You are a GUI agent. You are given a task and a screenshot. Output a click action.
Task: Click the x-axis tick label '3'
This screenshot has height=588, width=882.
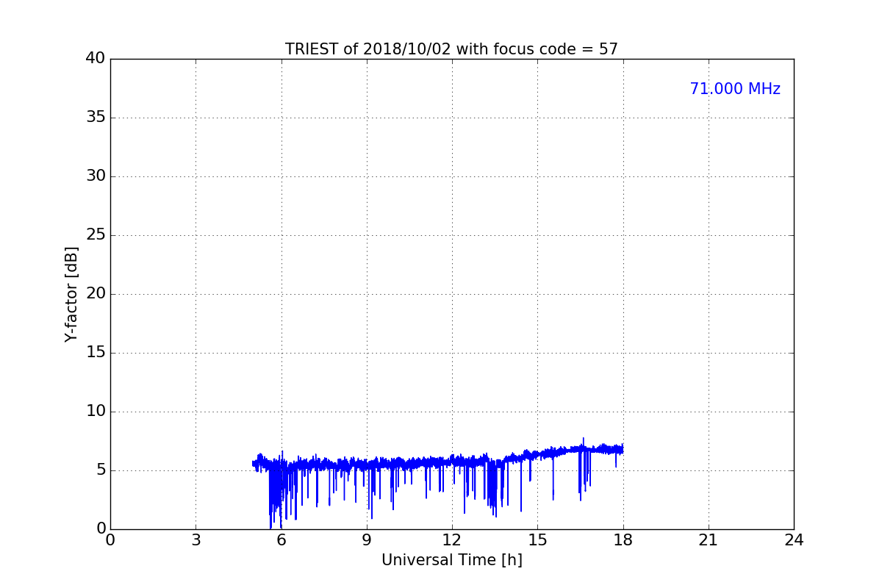[196, 540]
